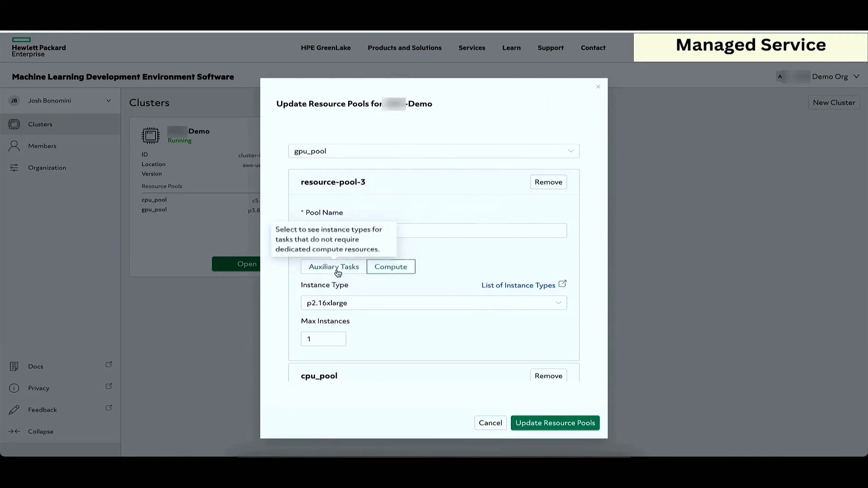868x488 pixels.
Task: Remove resource-pool-3
Action: tap(548, 182)
